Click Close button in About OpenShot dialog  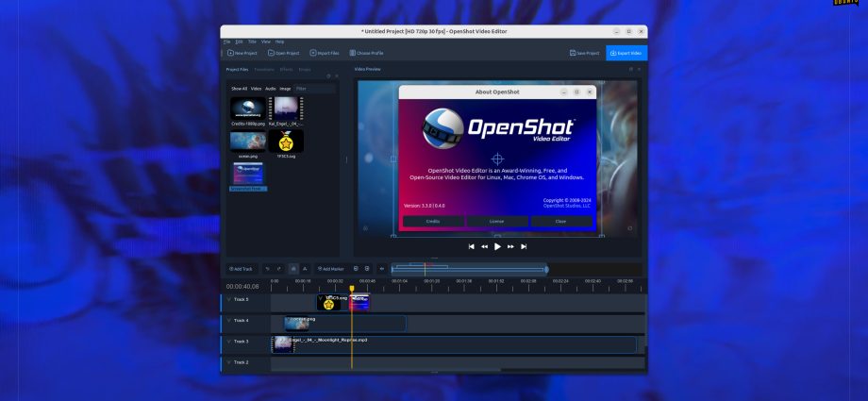(x=560, y=221)
